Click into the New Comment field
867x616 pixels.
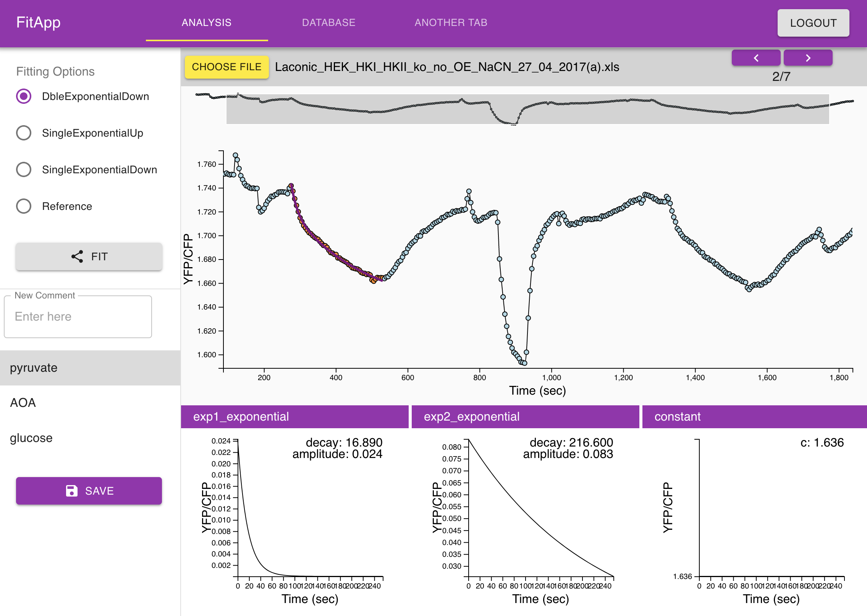pyautogui.click(x=78, y=317)
